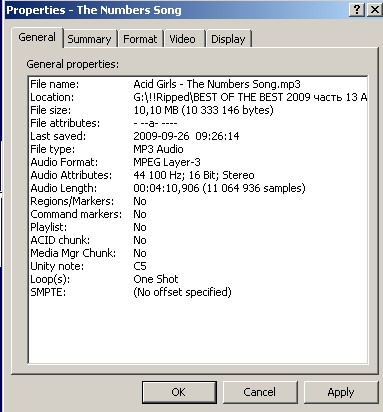Click the File attributes value '- --a- ----'

click(155, 123)
